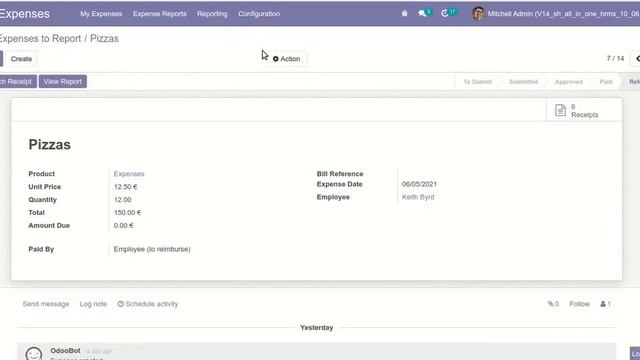Select the Submitted status stage
Image resolution: width=640 pixels, height=360 pixels.
pyautogui.click(x=523, y=82)
